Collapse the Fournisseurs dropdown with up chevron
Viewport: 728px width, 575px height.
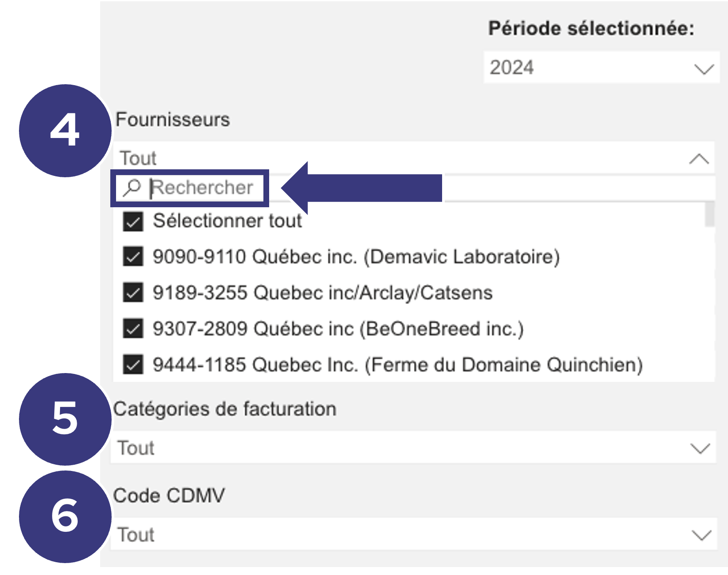(x=699, y=159)
